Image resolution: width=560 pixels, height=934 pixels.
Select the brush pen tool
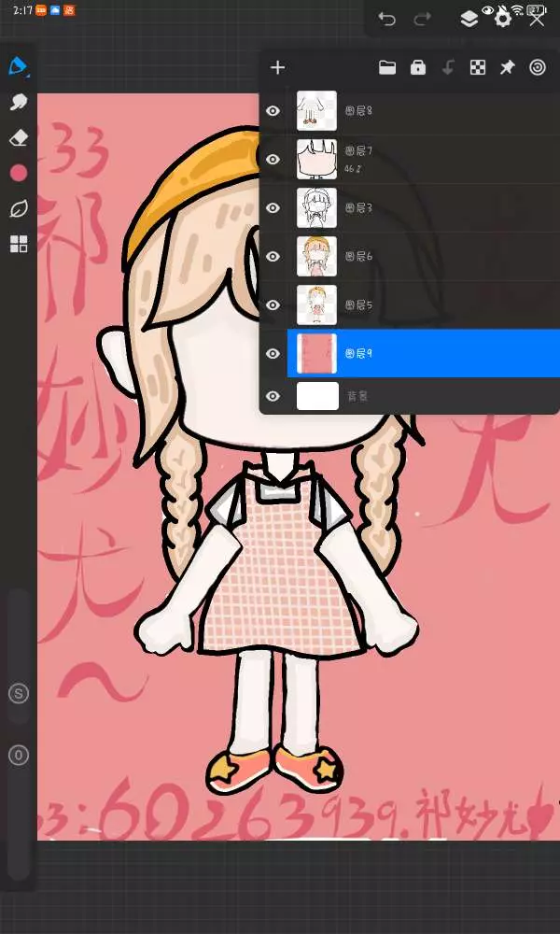18,67
